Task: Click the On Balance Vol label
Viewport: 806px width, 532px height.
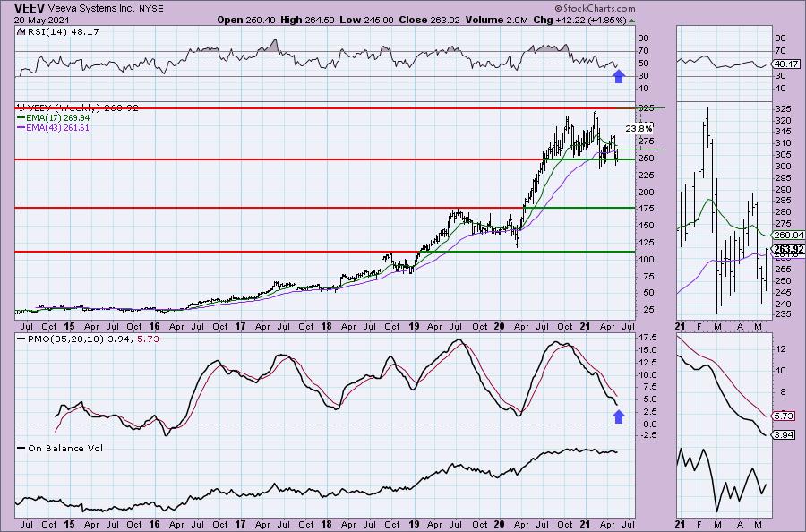Action: pos(60,448)
